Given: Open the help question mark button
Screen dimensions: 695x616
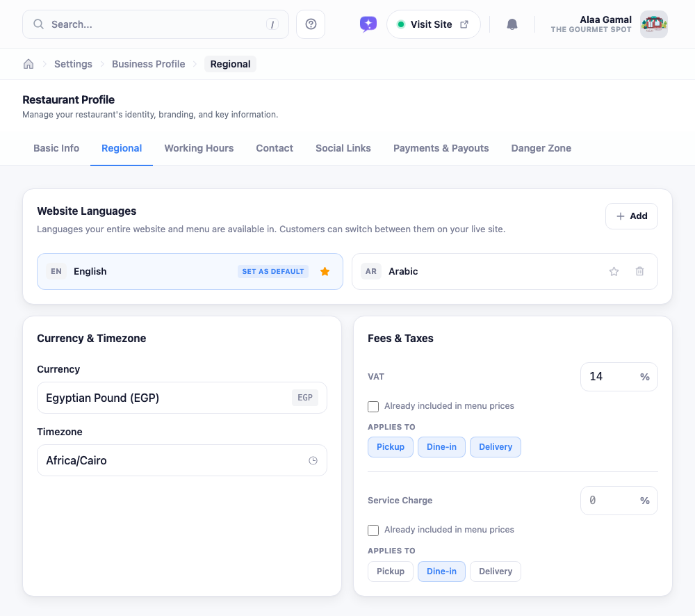Looking at the screenshot, I should point(311,24).
